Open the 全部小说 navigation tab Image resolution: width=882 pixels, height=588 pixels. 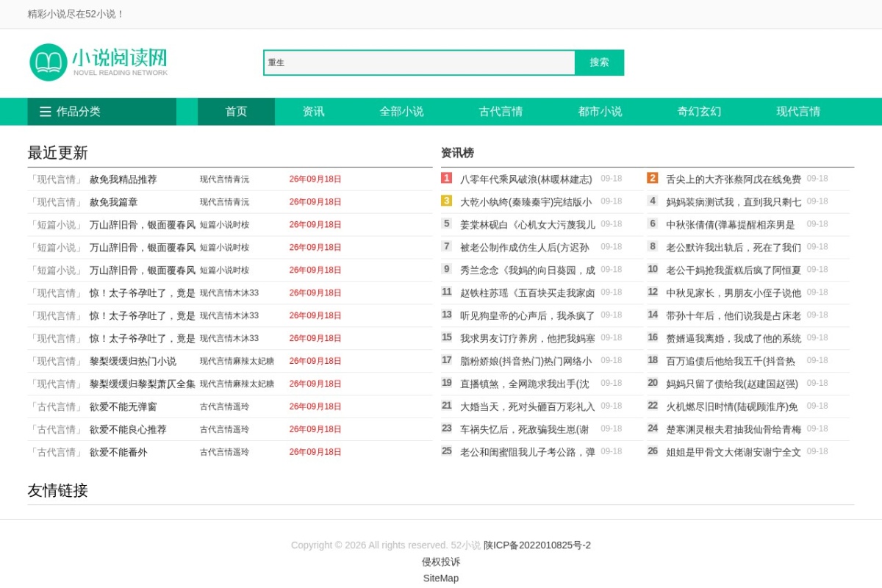click(401, 112)
